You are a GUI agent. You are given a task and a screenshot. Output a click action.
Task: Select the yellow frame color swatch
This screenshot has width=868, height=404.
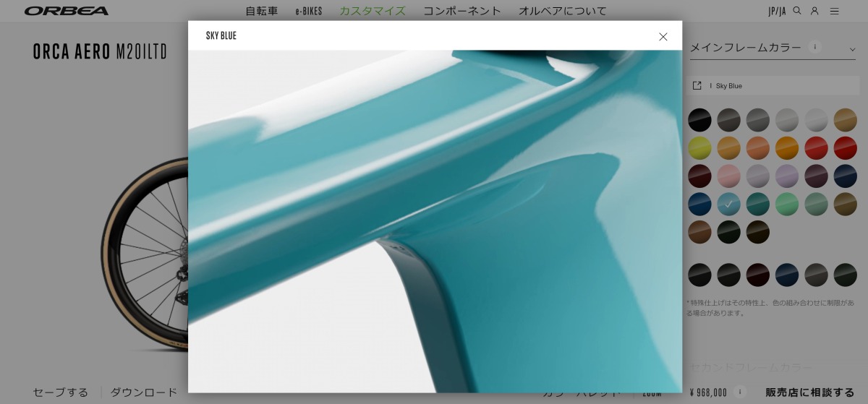pos(699,148)
